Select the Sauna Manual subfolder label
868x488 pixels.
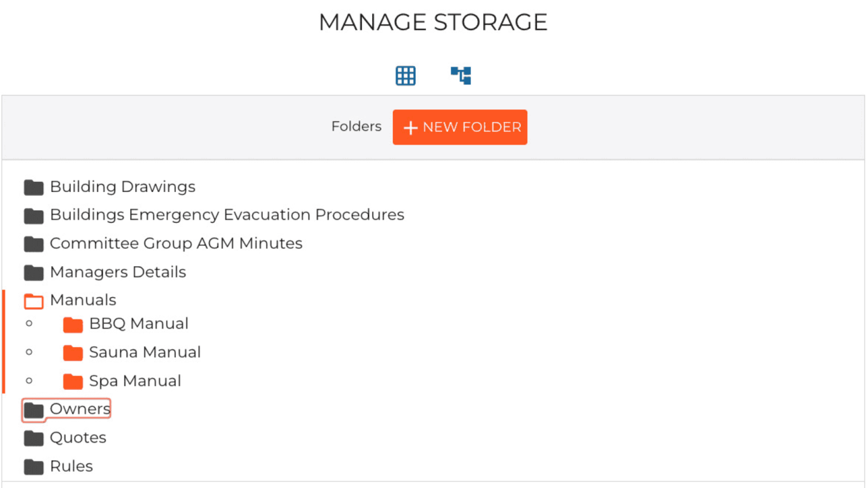click(x=145, y=352)
